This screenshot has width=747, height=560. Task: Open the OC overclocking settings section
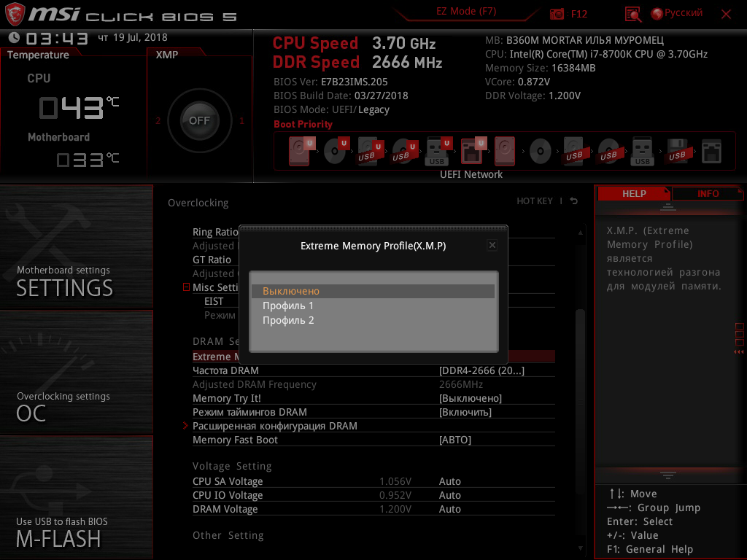(x=76, y=373)
